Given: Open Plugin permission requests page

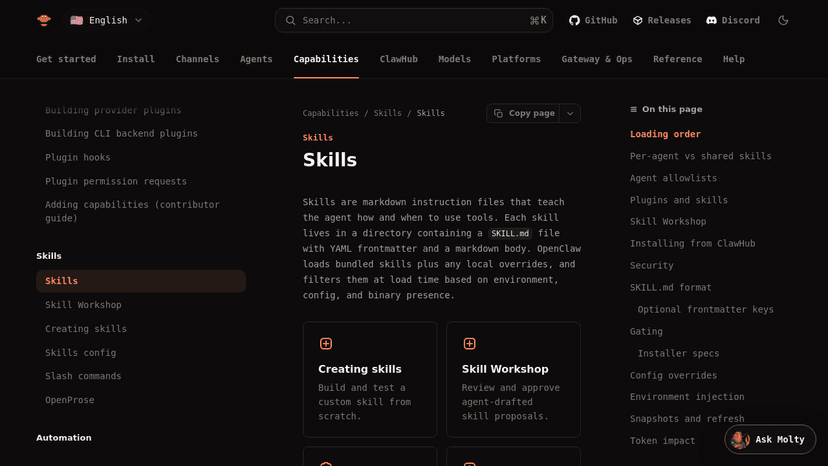Looking at the screenshot, I should [116, 181].
